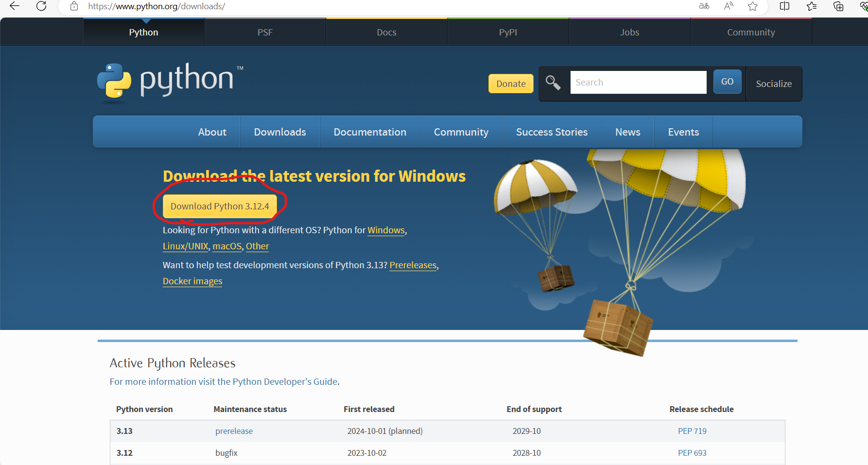Screen dimensions: 868x465
Task: Open the Events navigation menu
Action: (683, 132)
